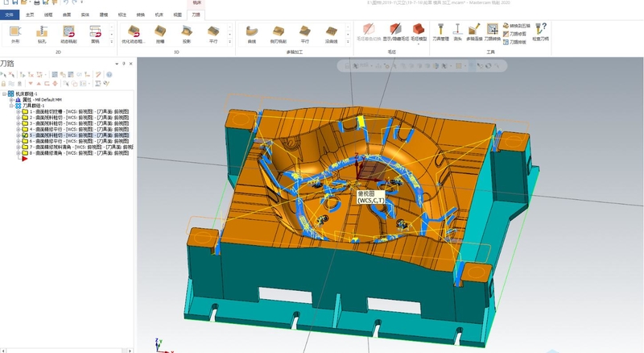The height and width of the screenshot is (353, 644).
Task: Open the multiaxis linking tool
Action: [474, 32]
